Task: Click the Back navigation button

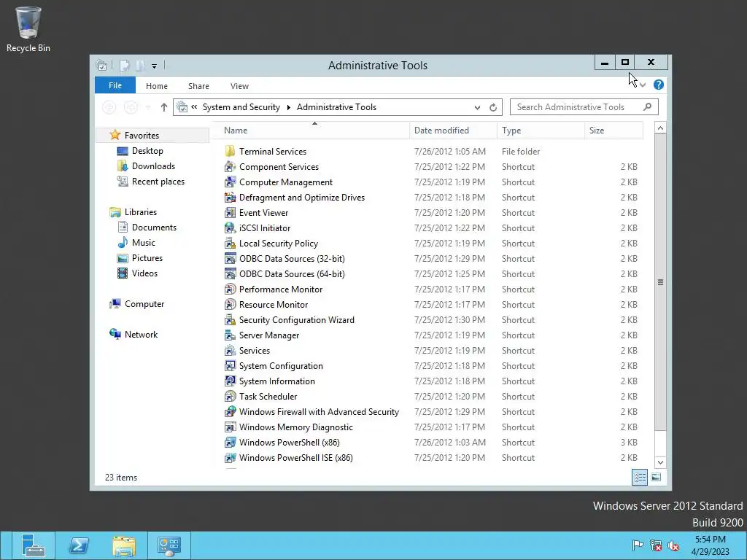Action: 109,108
